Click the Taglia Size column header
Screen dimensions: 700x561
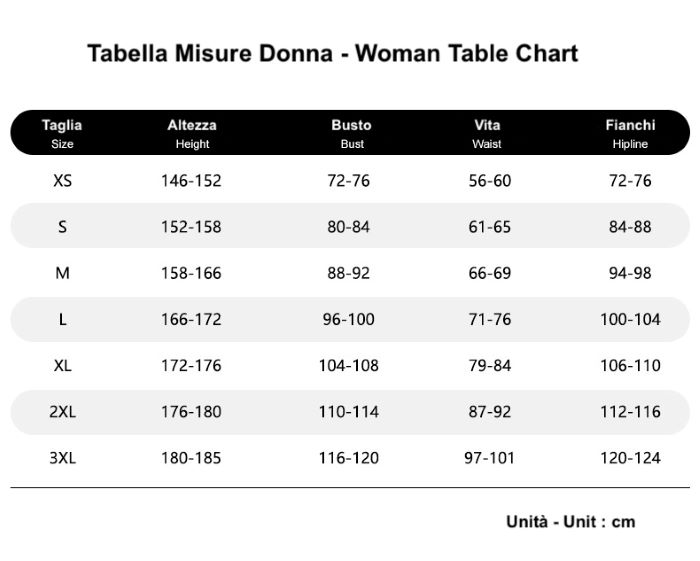[62, 133]
